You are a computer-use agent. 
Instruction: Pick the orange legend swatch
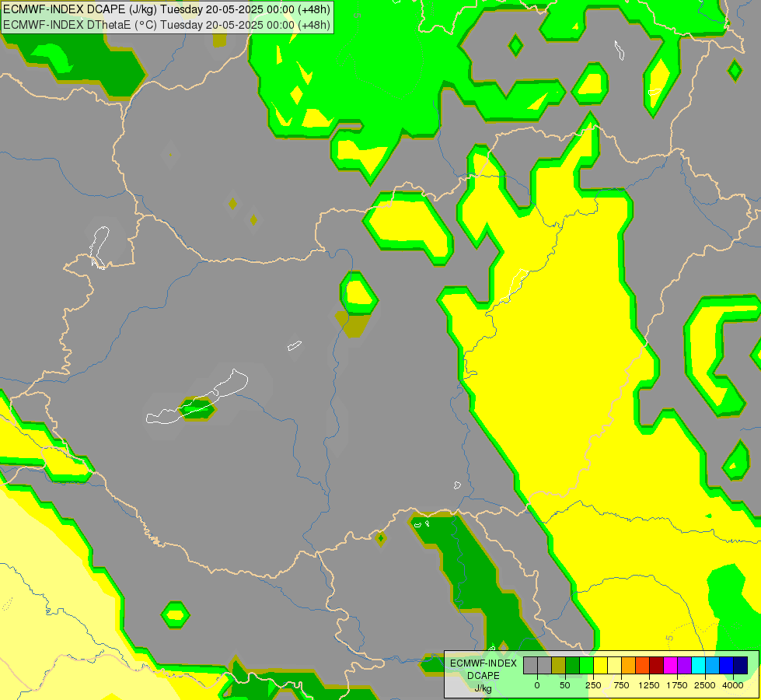pyautogui.click(x=629, y=666)
